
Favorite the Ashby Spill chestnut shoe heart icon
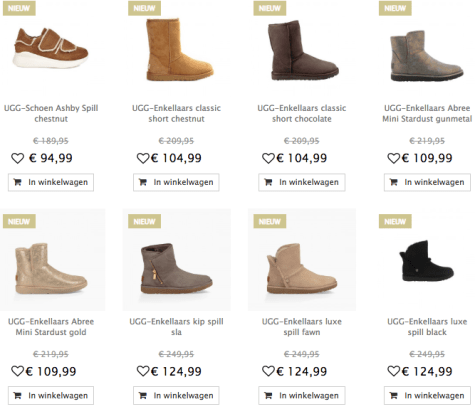point(18,158)
